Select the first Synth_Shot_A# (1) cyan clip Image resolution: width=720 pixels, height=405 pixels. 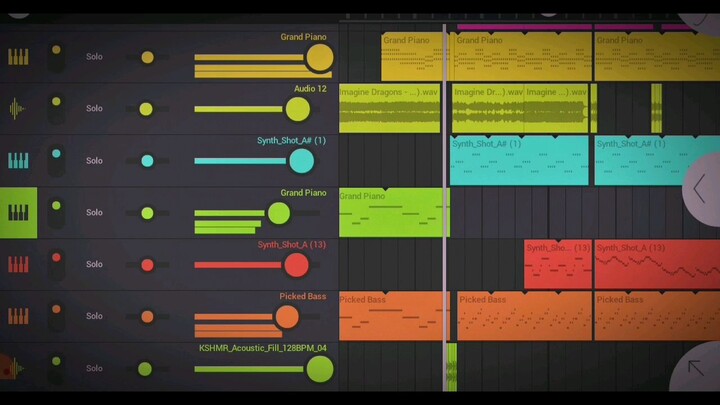click(519, 161)
